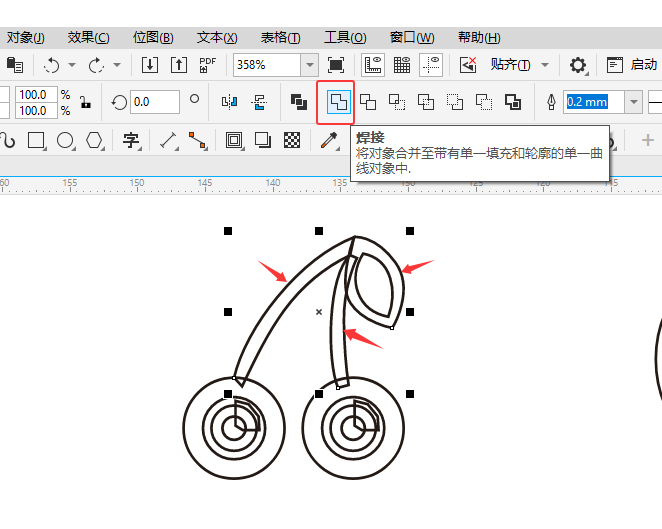Click the 0.2 mm outline width field
This screenshot has height=529, width=662.
click(x=594, y=102)
